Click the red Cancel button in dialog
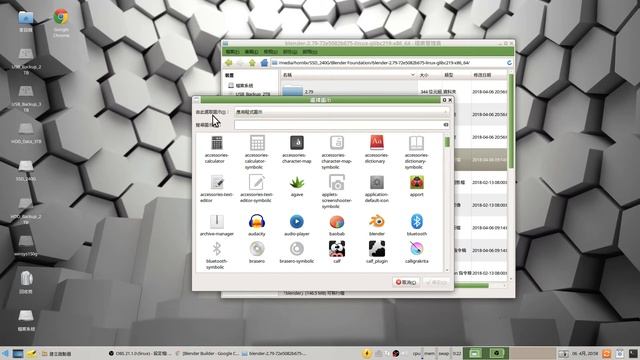 click(406, 282)
